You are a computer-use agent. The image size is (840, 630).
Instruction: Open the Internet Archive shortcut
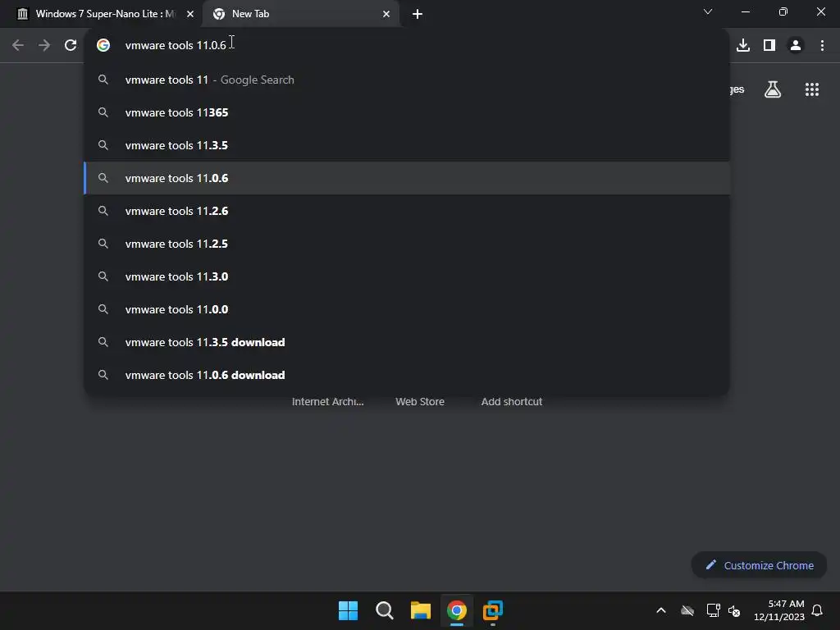coord(328,402)
